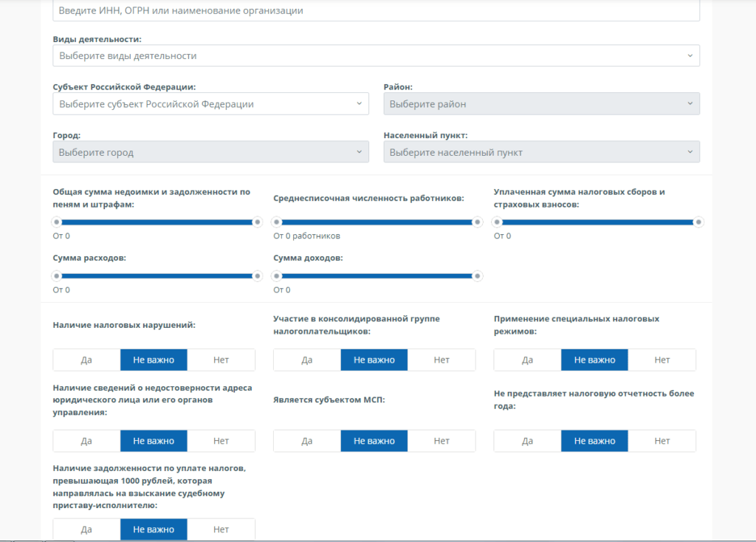Click right handle of Уплаченная сумма налоговых slider
The width and height of the screenshot is (756, 542).
[698, 222]
